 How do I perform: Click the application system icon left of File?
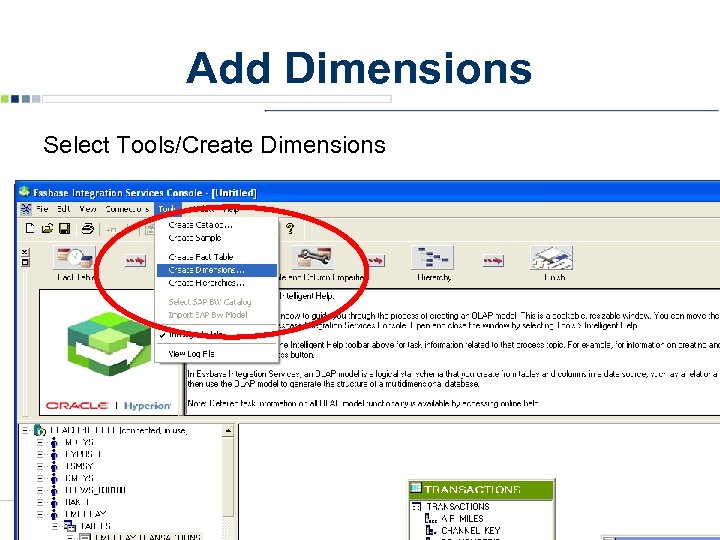click(x=26, y=209)
